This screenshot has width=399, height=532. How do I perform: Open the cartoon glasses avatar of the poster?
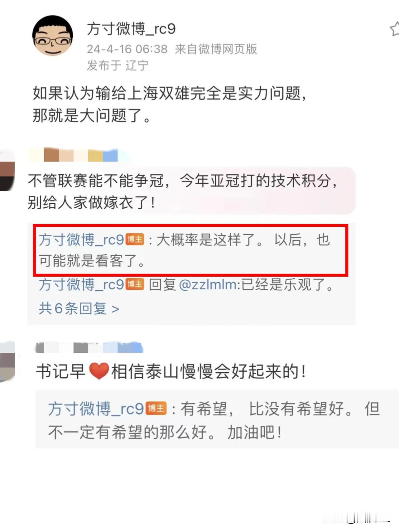53,36
